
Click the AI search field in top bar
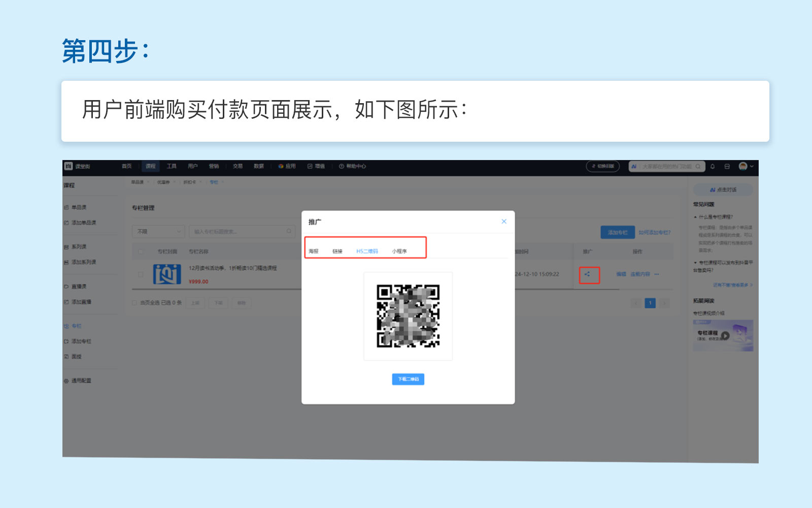pyautogui.click(x=667, y=166)
